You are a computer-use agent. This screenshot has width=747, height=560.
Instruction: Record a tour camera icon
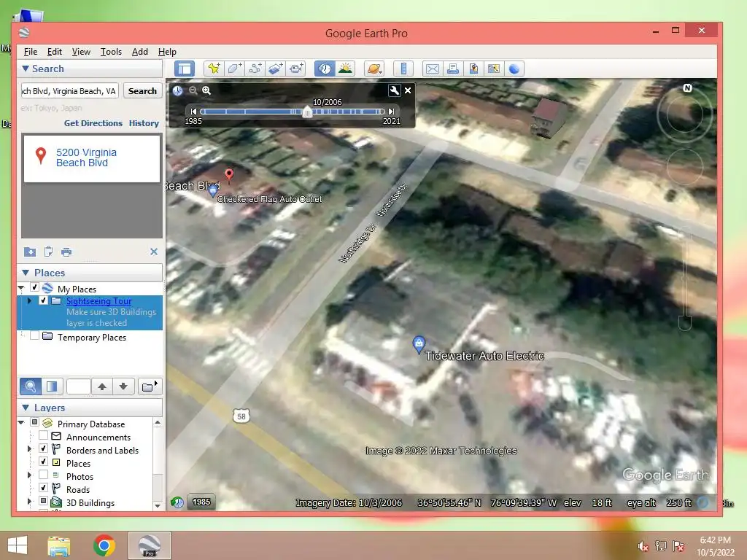coord(296,69)
